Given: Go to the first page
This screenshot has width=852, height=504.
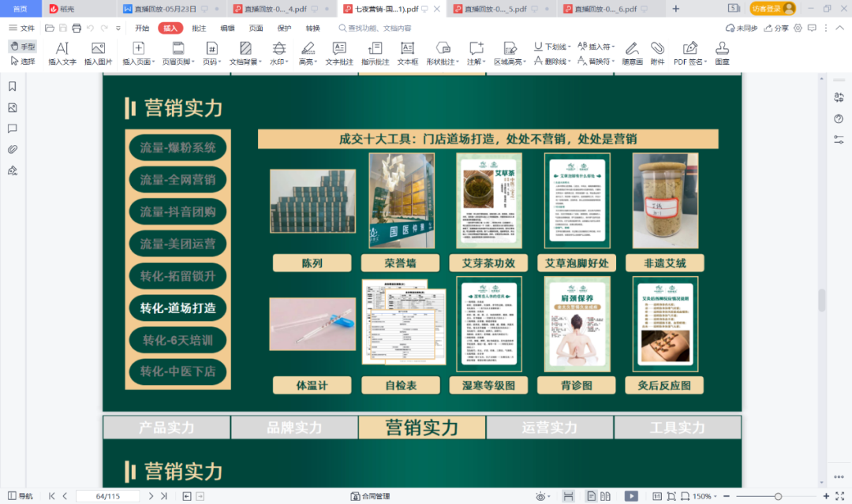Looking at the screenshot, I should [x=51, y=496].
